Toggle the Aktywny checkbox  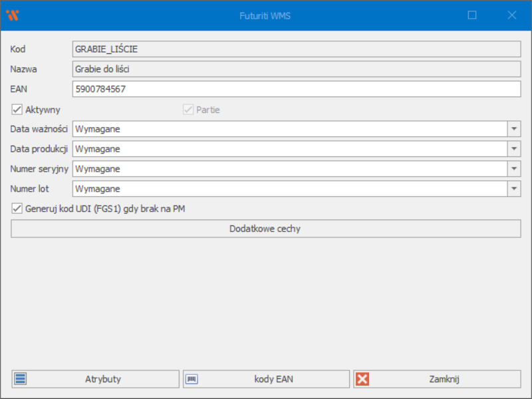[17, 110]
